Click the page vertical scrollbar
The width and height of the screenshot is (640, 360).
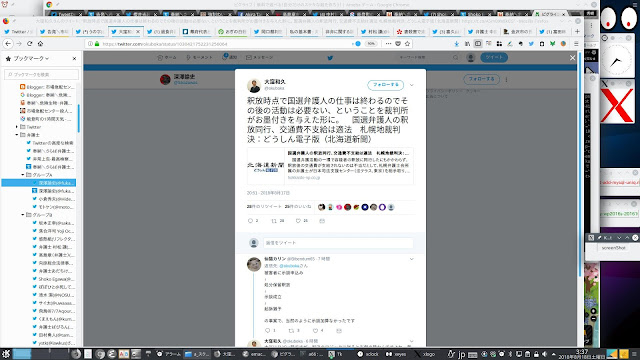coord(580,163)
